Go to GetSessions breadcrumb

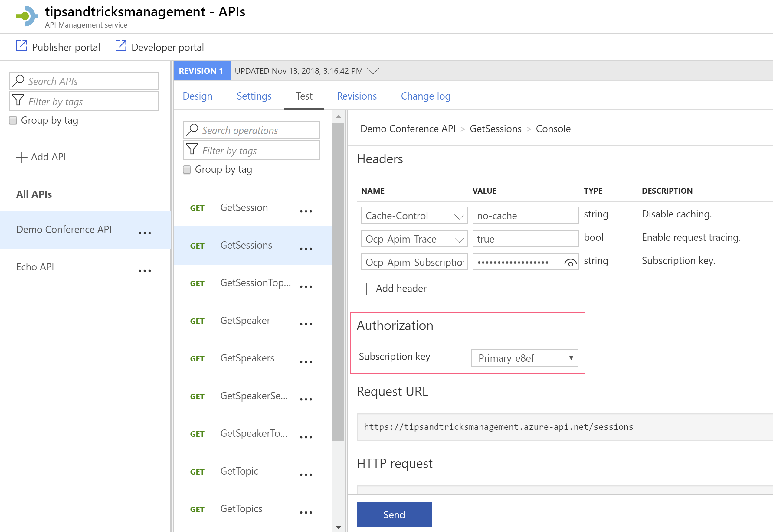(496, 129)
